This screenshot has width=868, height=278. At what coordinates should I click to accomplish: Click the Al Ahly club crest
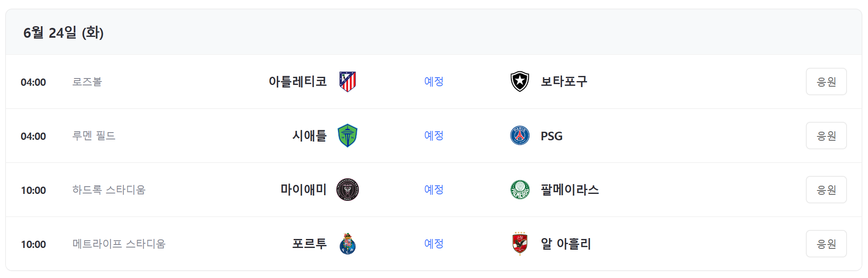click(x=520, y=244)
